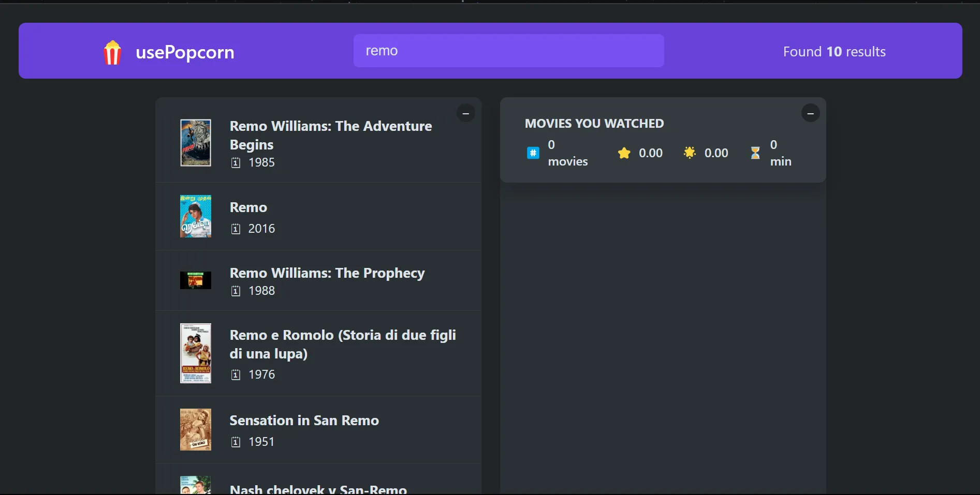Click the usePopcorn popcorn logo icon

point(112,52)
